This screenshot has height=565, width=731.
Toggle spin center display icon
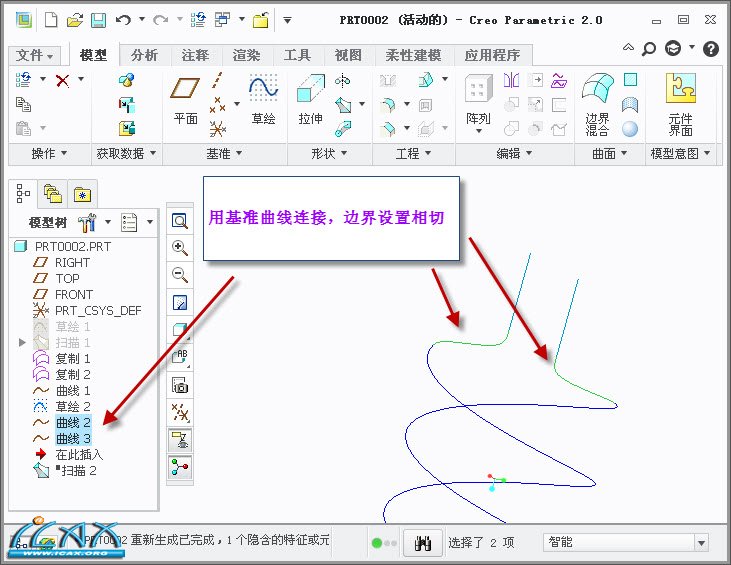tap(180, 467)
